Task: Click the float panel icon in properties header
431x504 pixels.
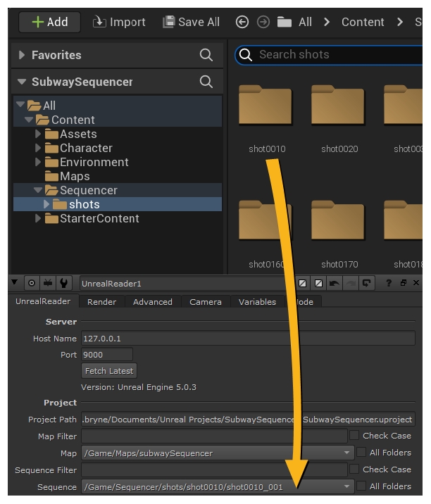Action: click(x=404, y=284)
